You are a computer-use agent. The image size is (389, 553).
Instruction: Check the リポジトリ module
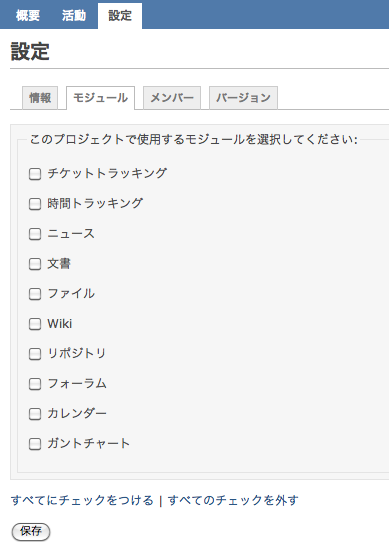click(35, 354)
